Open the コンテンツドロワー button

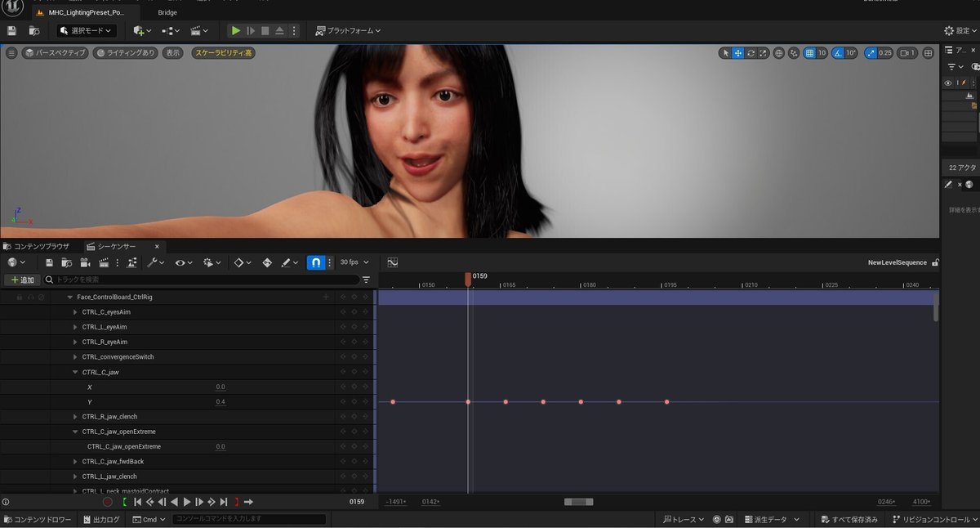(38, 520)
